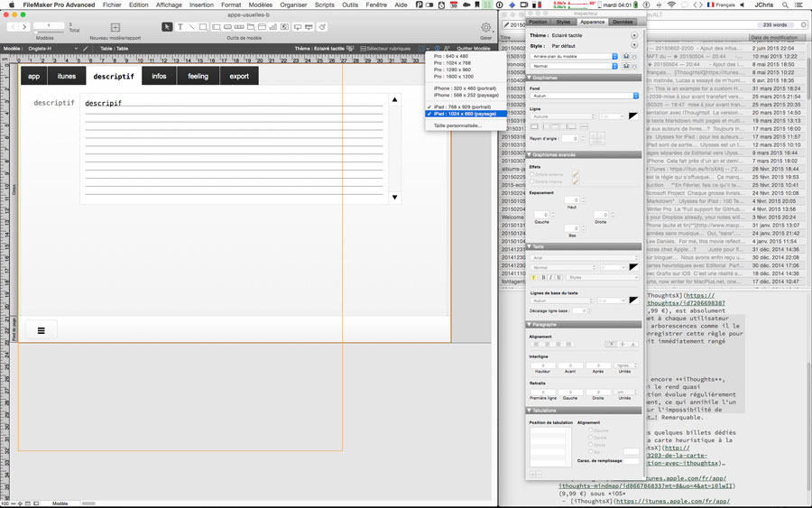Select the Portal tool icon
The height and width of the screenshot is (508, 812).
(x=262, y=27)
